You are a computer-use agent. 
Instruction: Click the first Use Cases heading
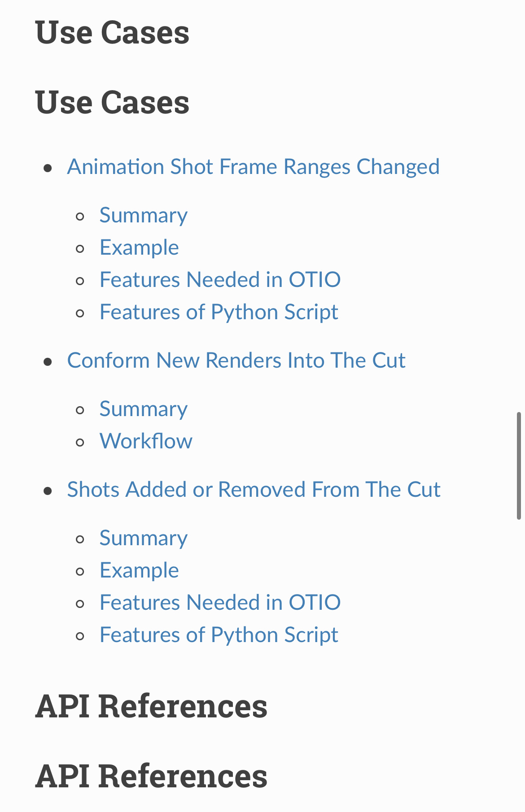tap(112, 33)
